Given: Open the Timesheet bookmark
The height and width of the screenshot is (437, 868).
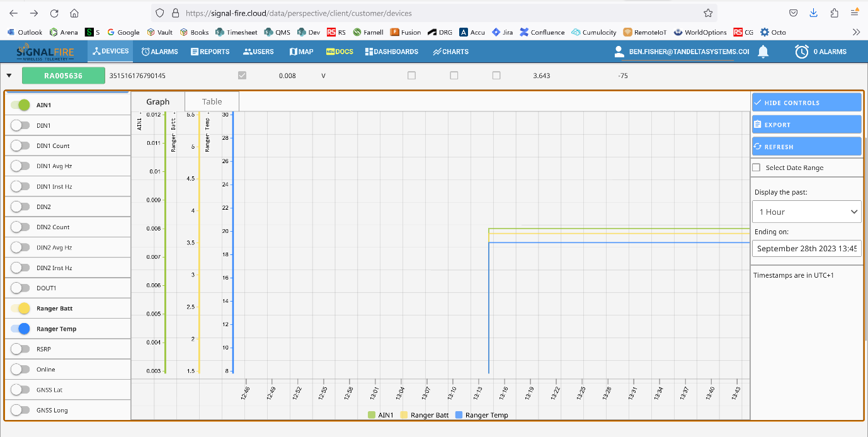Looking at the screenshot, I should (236, 32).
